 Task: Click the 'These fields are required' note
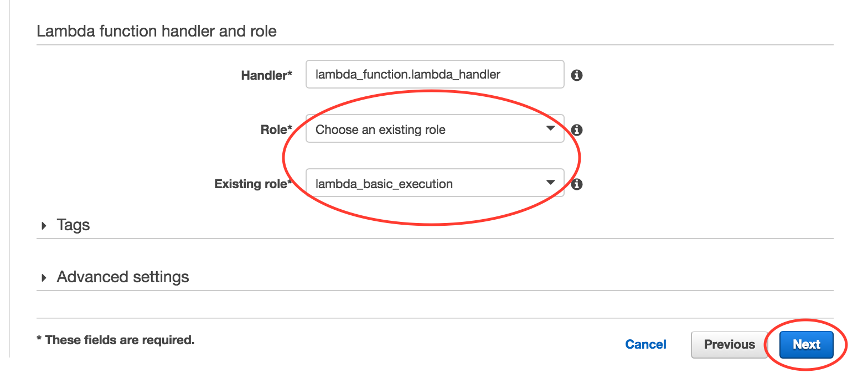click(x=116, y=339)
